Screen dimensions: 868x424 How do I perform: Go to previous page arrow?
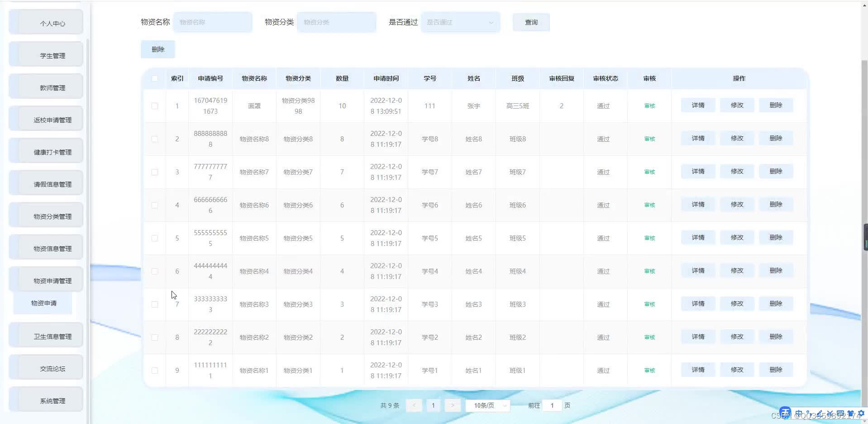[x=414, y=405]
